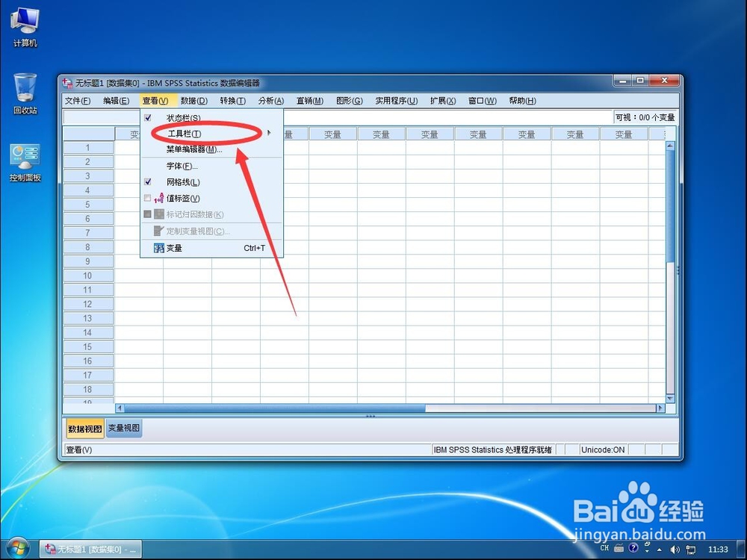This screenshot has height=560, width=747.
Task: Toggle the 状态栏(S) checkbox
Action: point(148,118)
